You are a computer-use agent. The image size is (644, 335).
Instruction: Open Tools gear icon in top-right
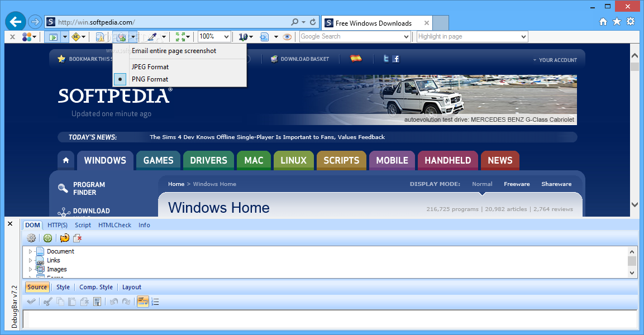tap(631, 22)
